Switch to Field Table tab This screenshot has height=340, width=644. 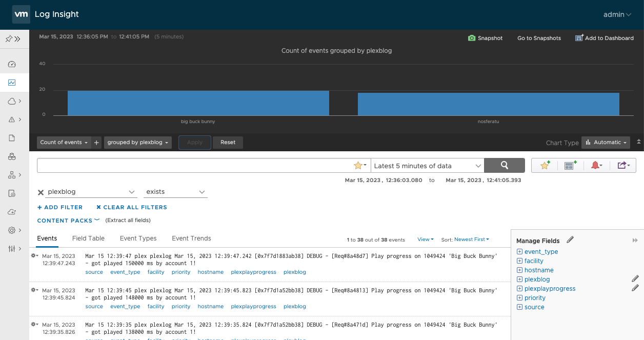[x=88, y=238]
